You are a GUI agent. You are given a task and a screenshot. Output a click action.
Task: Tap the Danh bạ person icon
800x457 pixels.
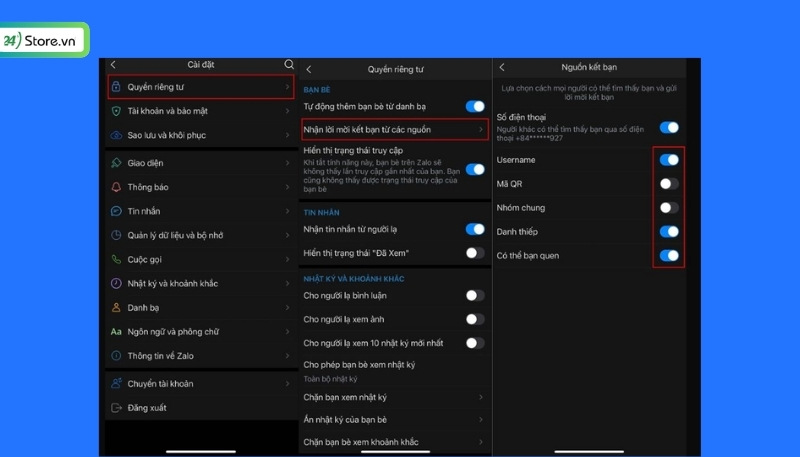click(x=116, y=308)
